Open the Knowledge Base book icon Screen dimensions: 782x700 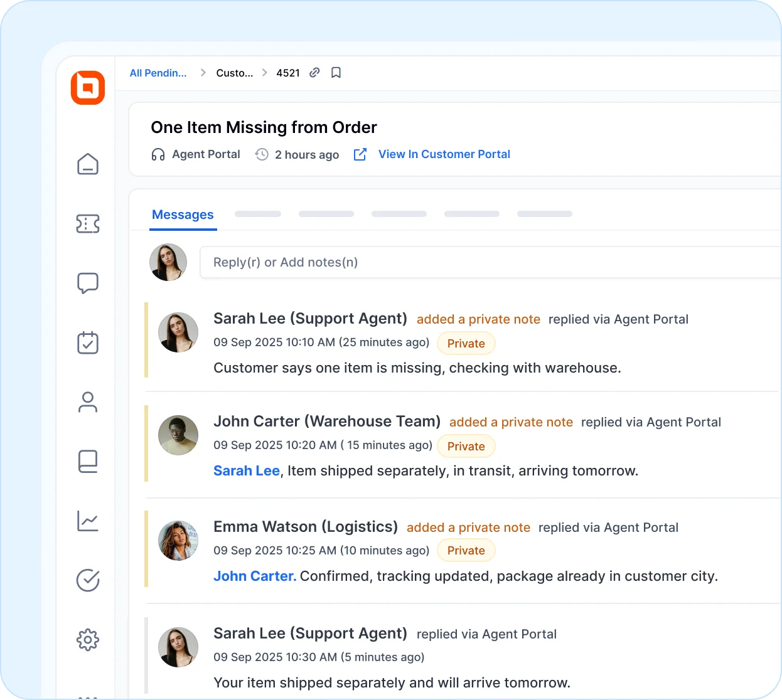(88, 462)
